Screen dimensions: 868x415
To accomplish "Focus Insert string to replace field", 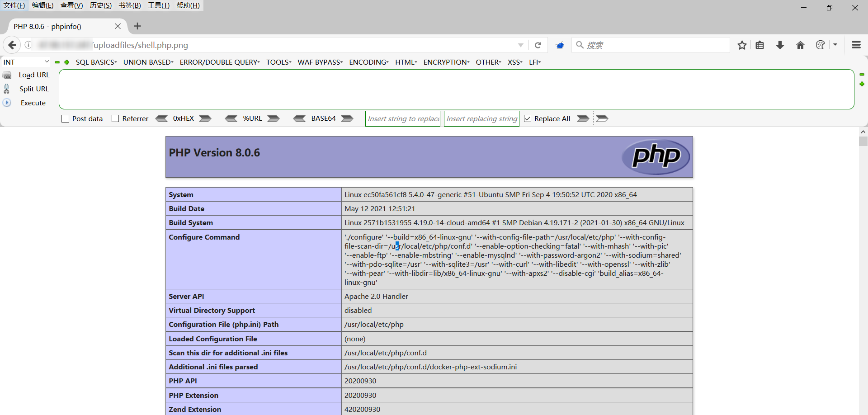I will coord(403,118).
